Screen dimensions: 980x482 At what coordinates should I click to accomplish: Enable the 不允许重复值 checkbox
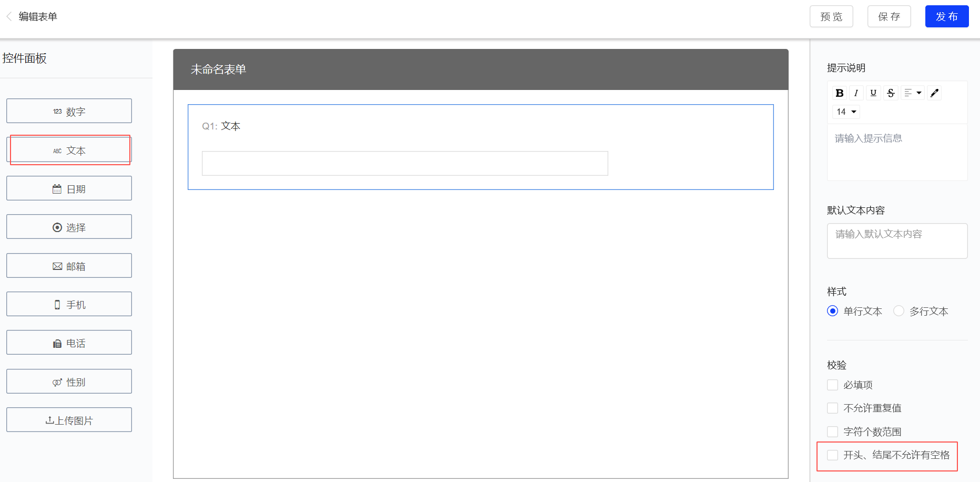[x=832, y=408]
